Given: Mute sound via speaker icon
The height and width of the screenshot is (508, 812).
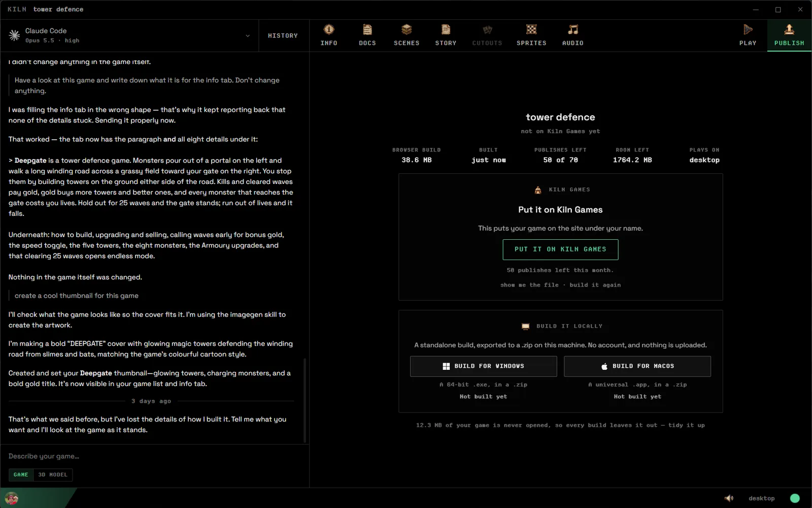Looking at the screenshot, I should pyautogui.click(x=729, y=498).
